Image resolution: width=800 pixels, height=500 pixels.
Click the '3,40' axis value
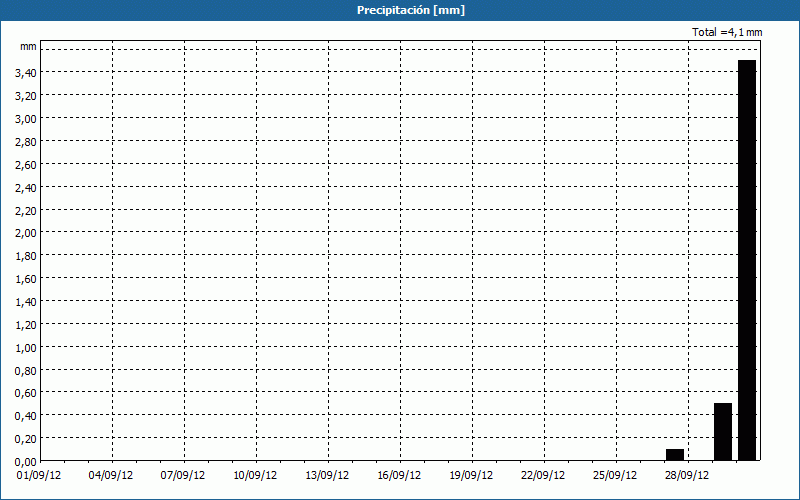pos(26,73)
